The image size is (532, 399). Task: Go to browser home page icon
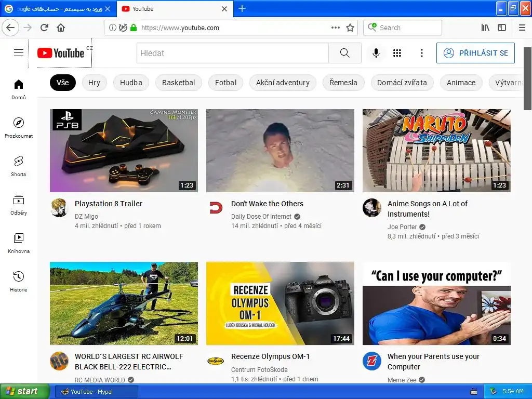[61, 28]
